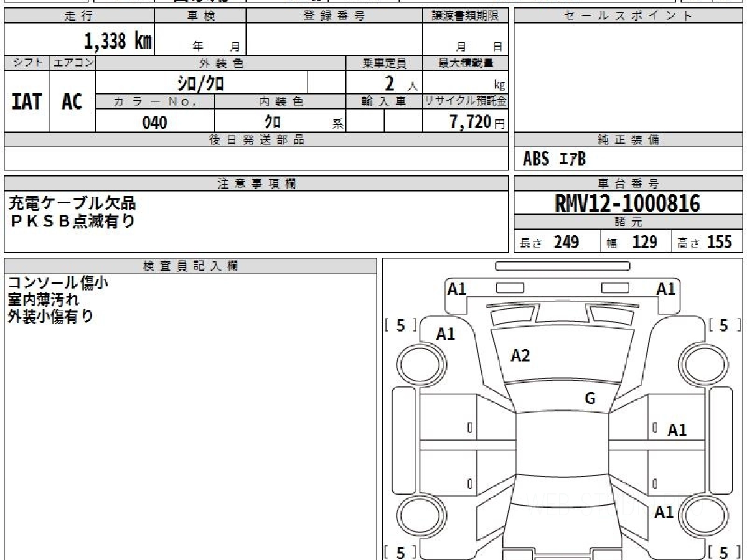Click the 乗車定員 header cell
The height and width of the screenshot is (560, 747).
pos(384,63)
